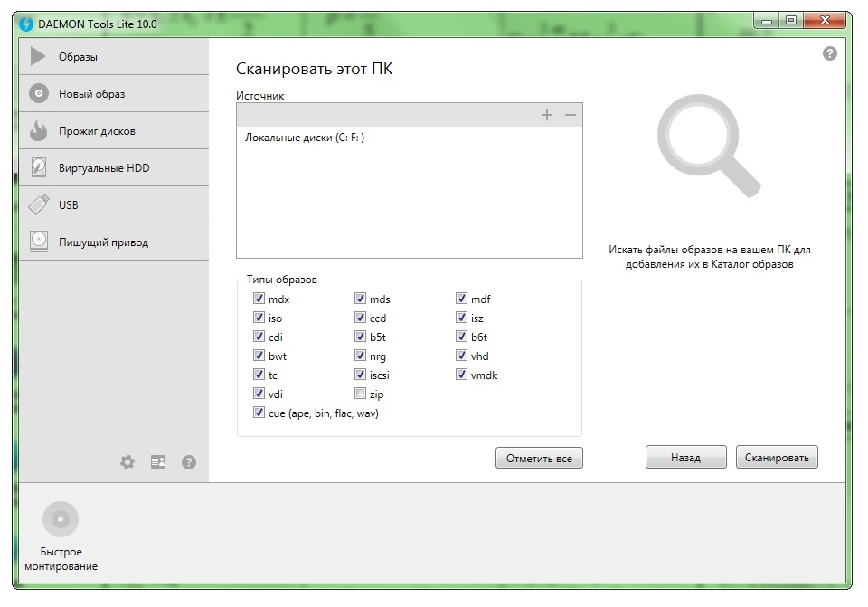Select Локальные диски (C: F:) source entry
The height and width of the screenshot is (607, 868).
tap(305, 138)
